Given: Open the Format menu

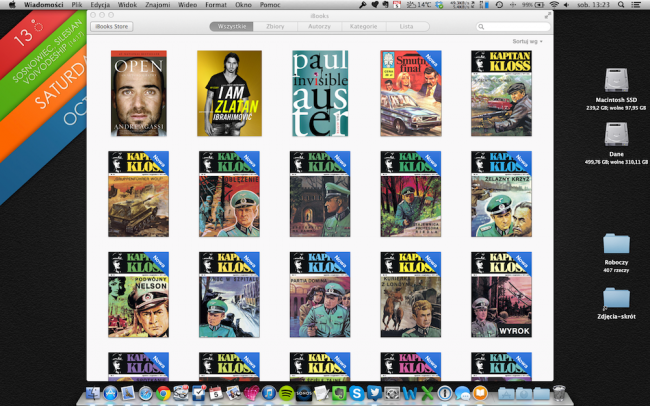Looking at the screenshot, I should (216, 5).
